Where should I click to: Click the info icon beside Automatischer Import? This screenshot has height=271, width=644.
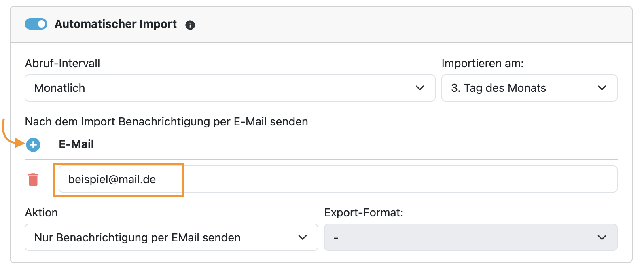point(190,25)
